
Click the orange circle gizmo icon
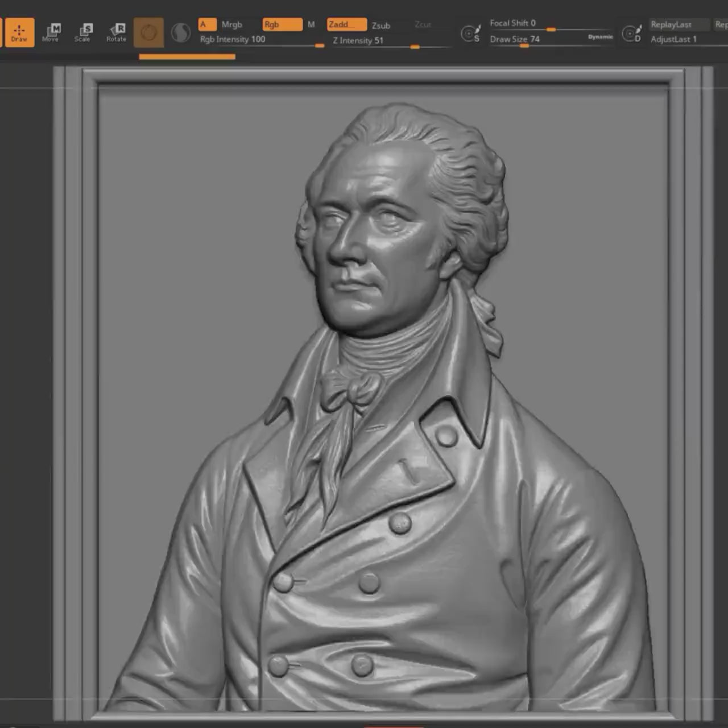[x=149, y=32]
